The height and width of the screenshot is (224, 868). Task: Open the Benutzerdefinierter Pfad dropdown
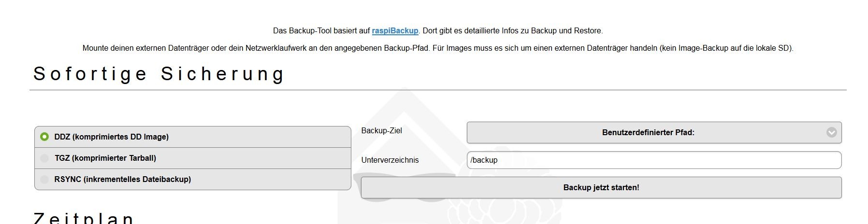click(648, 132)
